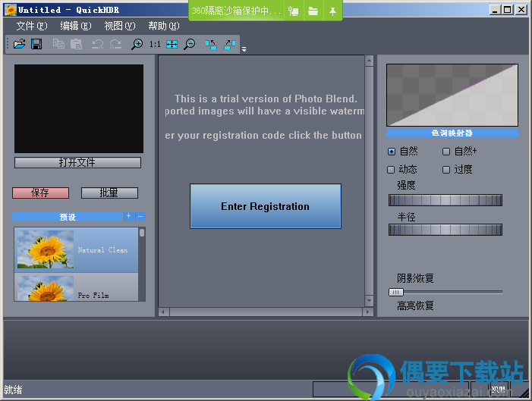Screen dimensions: 532x401
Task: Maximize the QuickHDR window
Action: [508, 10]
